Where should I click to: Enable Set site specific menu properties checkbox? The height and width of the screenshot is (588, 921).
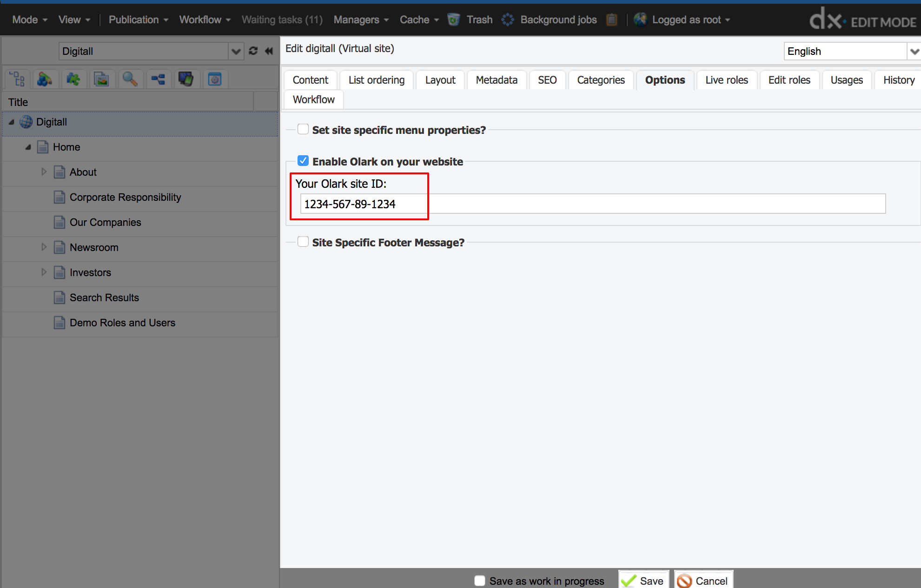[303, 129]
